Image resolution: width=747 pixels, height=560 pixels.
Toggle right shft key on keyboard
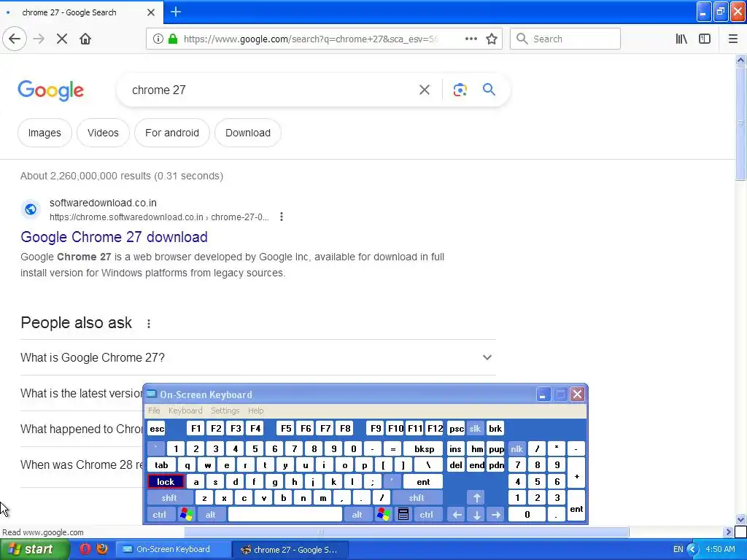pos(417,497)
